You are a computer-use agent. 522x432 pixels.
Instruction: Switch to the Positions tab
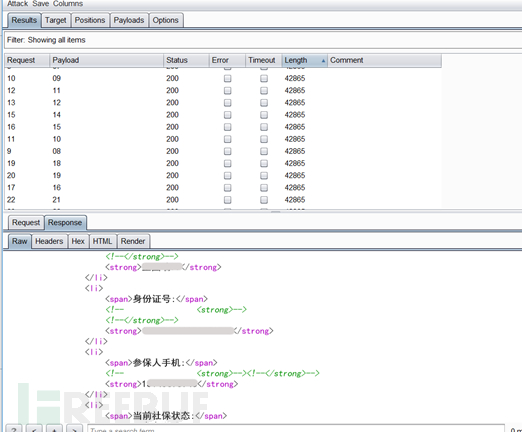[x=90, y=20]
